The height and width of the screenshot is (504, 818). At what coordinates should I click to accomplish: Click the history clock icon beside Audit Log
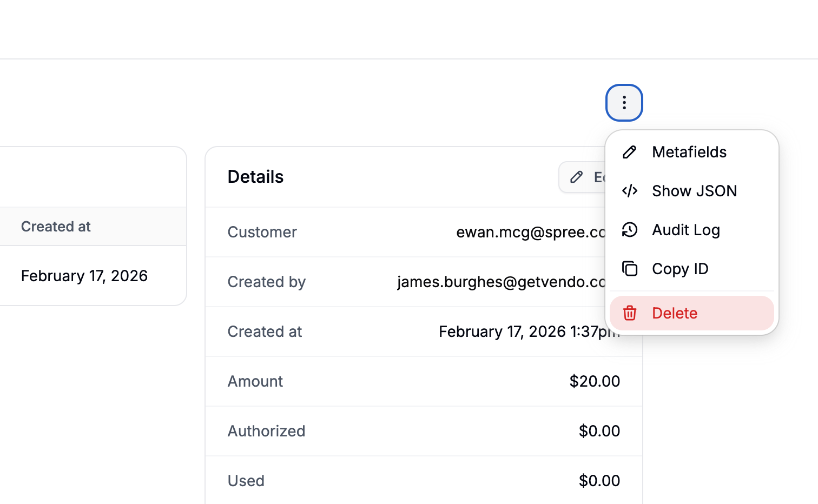click(629, 230)
